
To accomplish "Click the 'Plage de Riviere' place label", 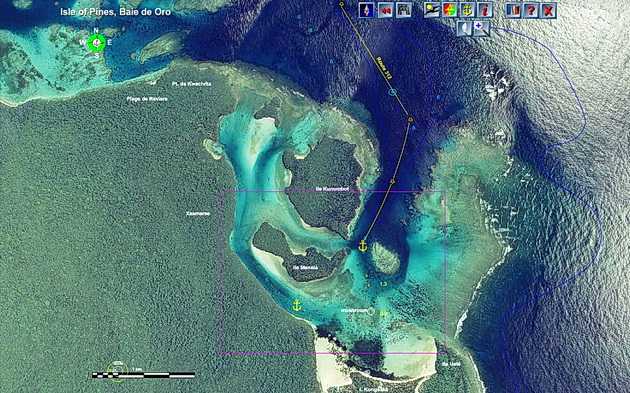I will point(147,99).
